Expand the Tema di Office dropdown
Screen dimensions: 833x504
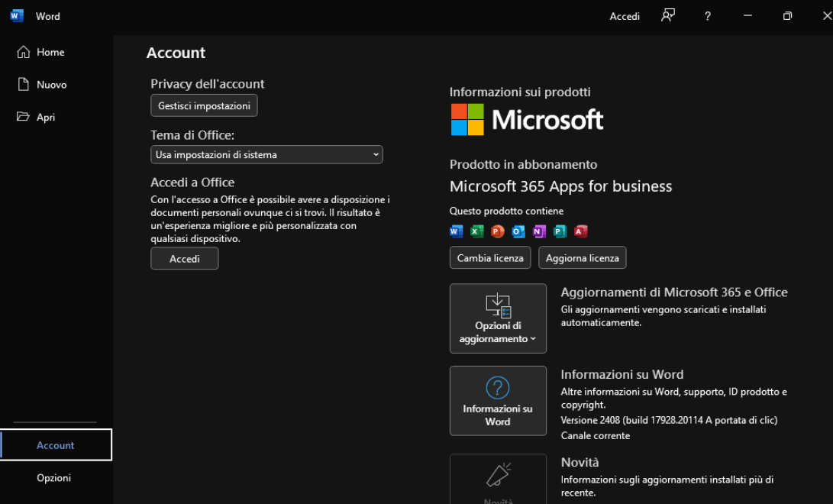pyautogui.click(x=266, y=154)
